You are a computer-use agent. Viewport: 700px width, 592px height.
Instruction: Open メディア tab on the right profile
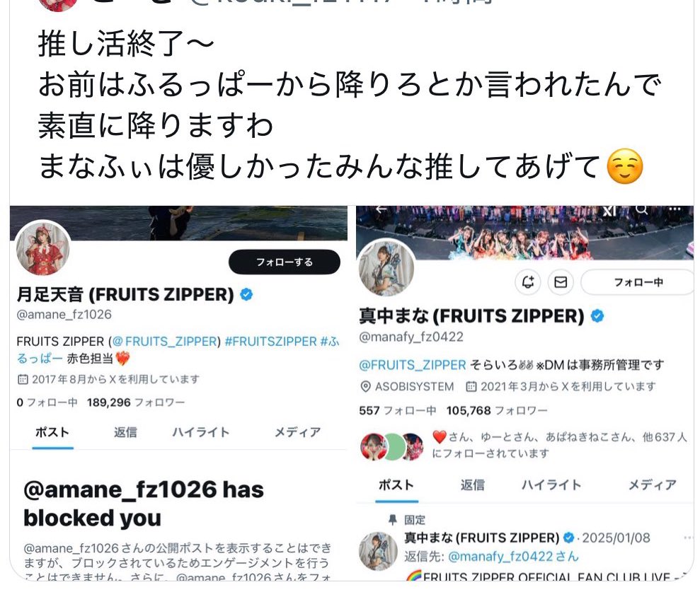[x=653, y=484]
